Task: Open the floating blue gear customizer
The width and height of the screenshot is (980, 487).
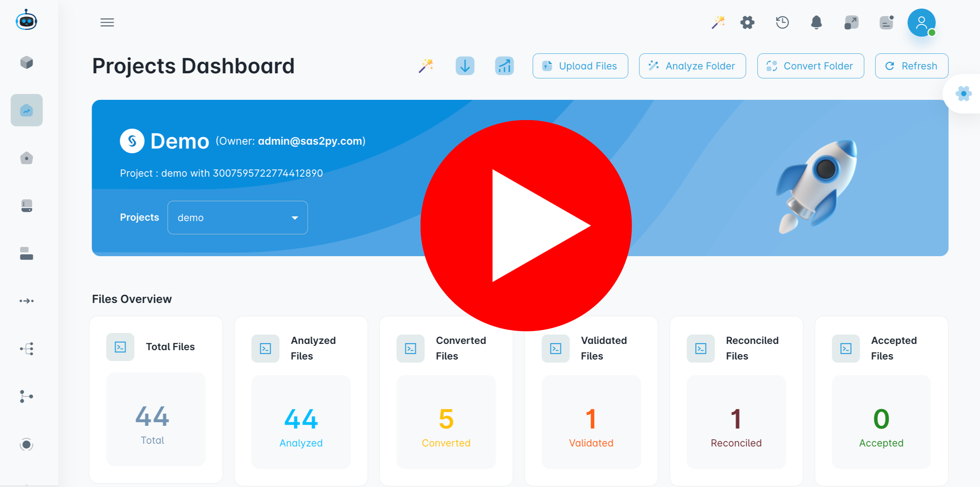Action: (963, 94)
